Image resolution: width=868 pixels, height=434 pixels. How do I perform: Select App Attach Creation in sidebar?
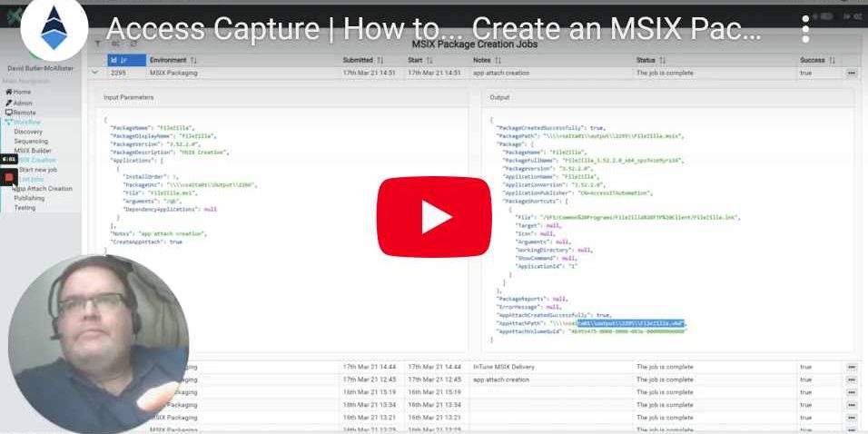pyautogui.click(x=43, y=189)
